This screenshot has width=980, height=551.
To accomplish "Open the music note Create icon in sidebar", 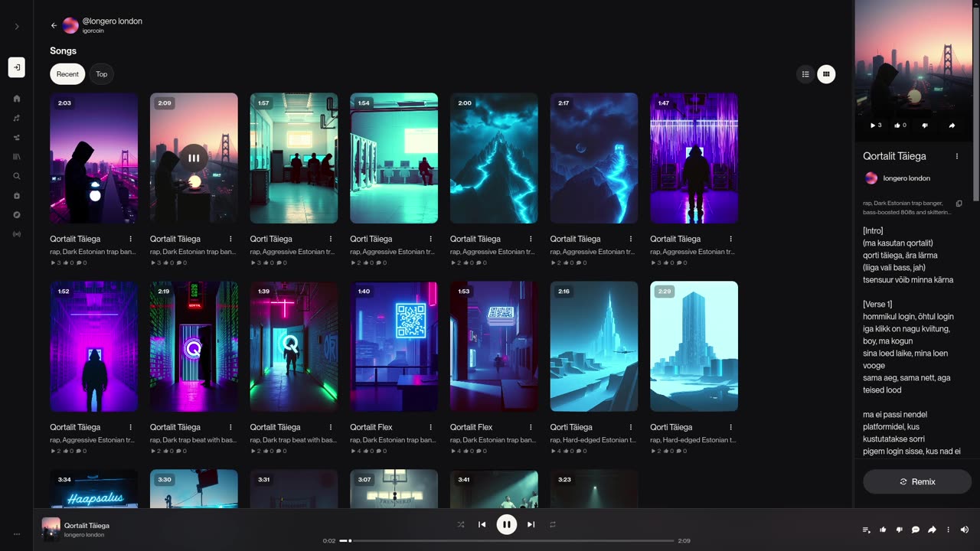I will (x=17, y=118).
